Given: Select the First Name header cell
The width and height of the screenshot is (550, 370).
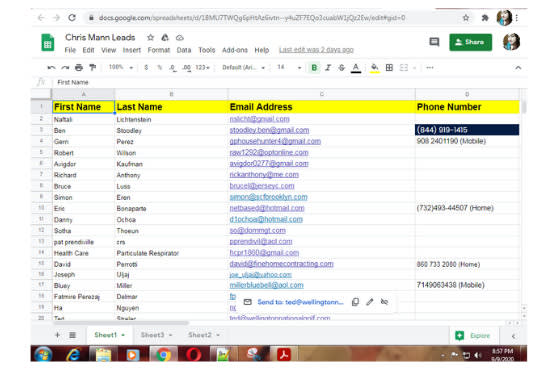Looking at the screenshot, I should click(x=83, y=107).
